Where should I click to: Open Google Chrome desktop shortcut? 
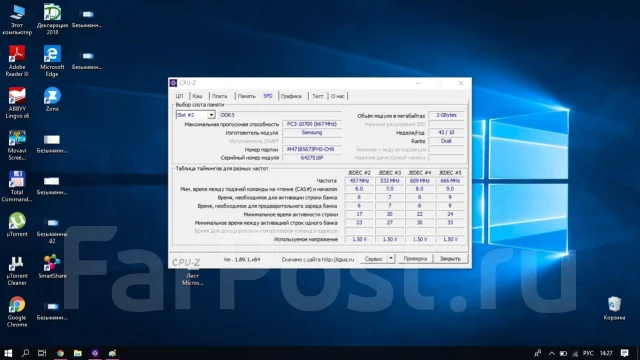(x=17, y=312)
